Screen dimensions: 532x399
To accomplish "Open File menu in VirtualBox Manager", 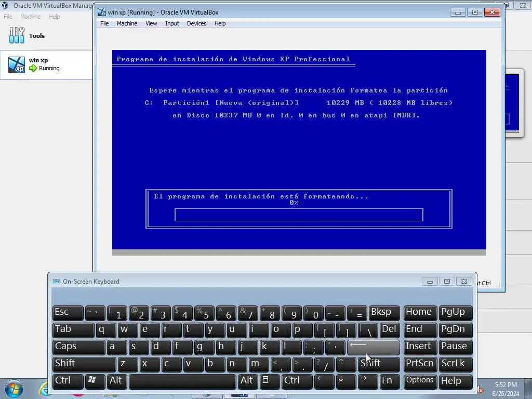I will [8, 17].
